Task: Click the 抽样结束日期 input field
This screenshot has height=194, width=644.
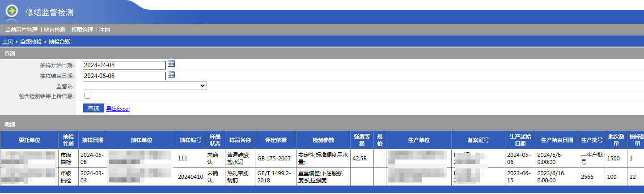Action: pos(124,76)
